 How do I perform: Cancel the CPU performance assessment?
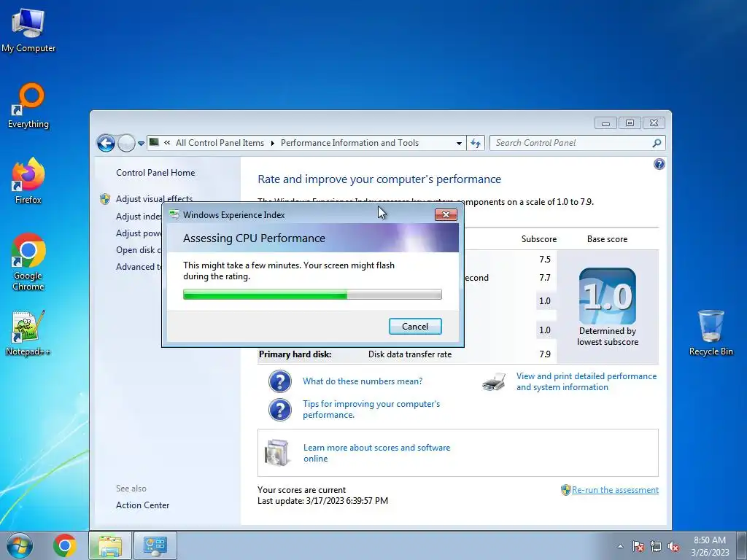[415, 326]
